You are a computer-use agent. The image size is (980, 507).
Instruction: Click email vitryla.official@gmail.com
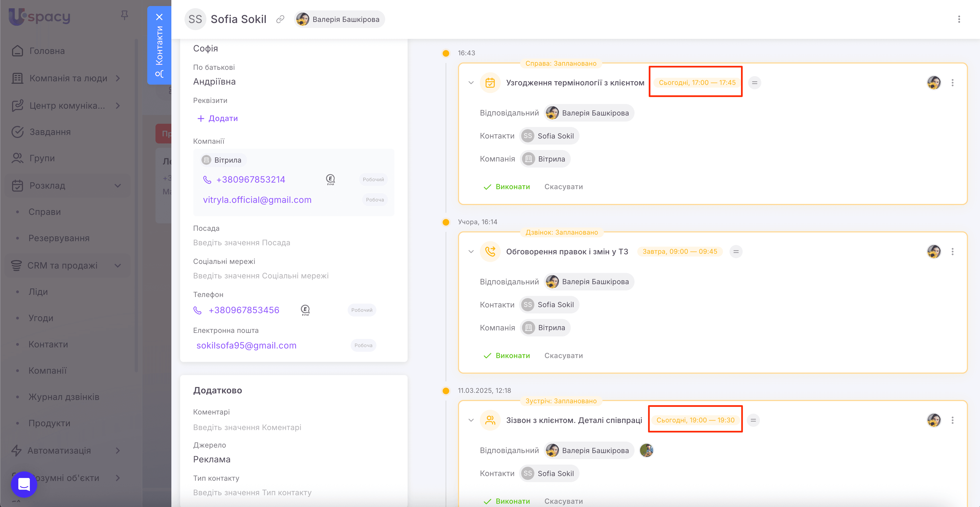pos(257,200)
